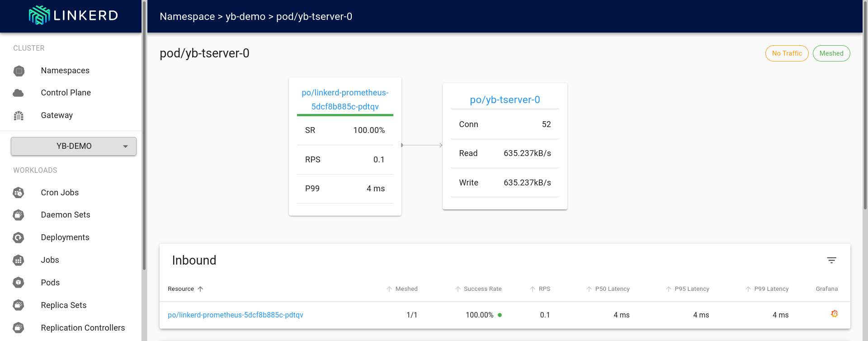Click the Linkerd logo icon
This screenshot has width=868, height=341.
tap(39, 15)
